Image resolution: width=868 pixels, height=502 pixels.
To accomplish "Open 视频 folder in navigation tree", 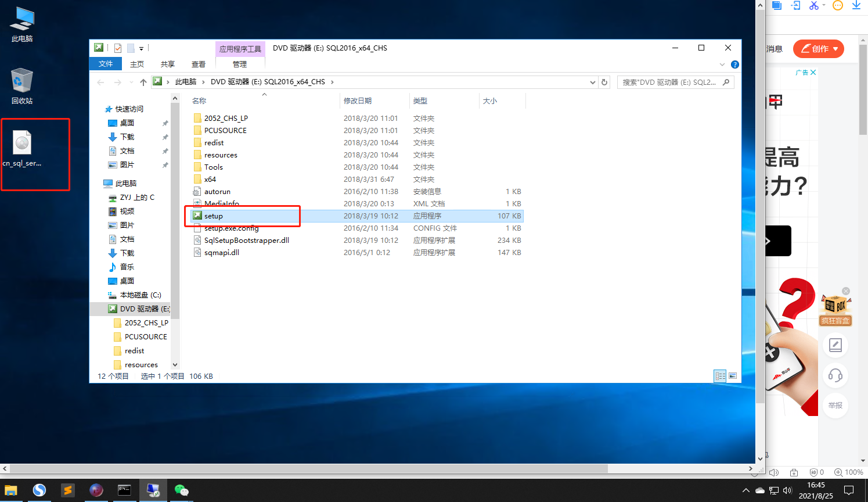I will click(x=127, y=211).
